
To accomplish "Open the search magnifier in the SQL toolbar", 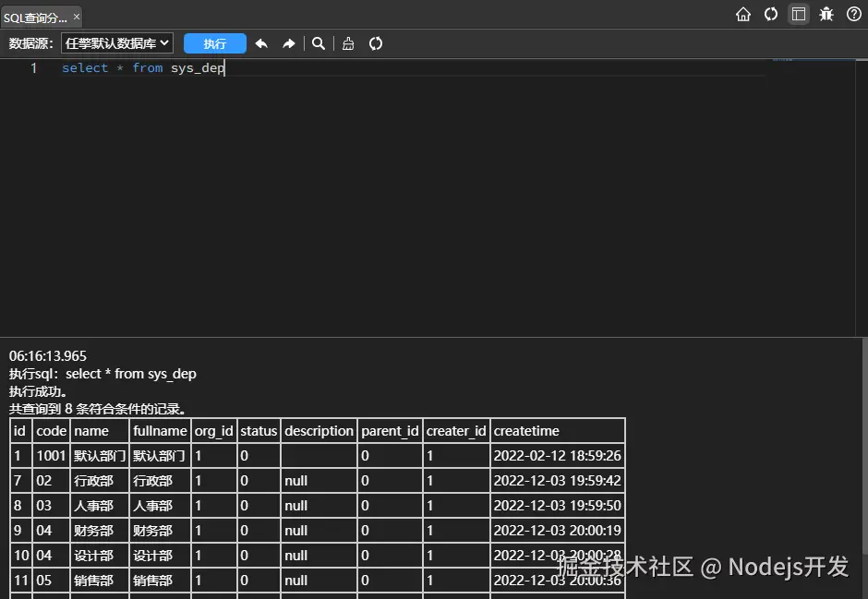I will tap(319, 42).
